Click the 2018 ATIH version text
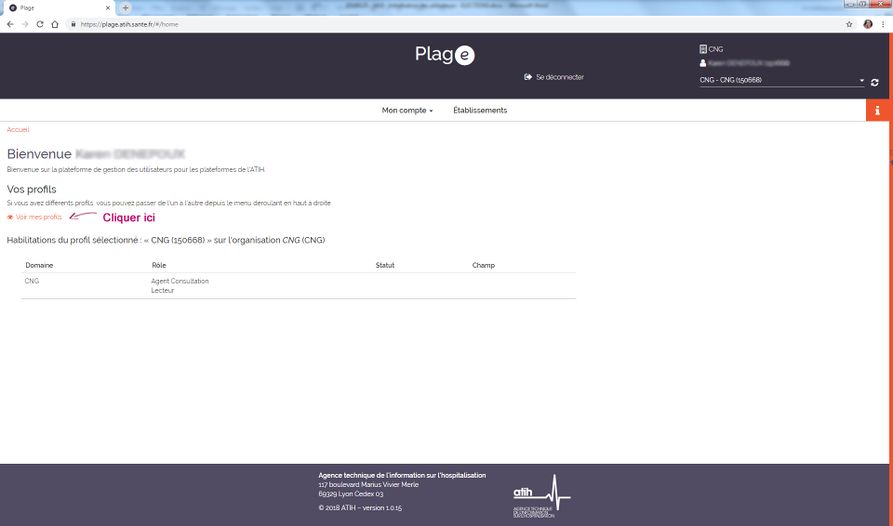This screenshot has height=526, width=893. 360,508
